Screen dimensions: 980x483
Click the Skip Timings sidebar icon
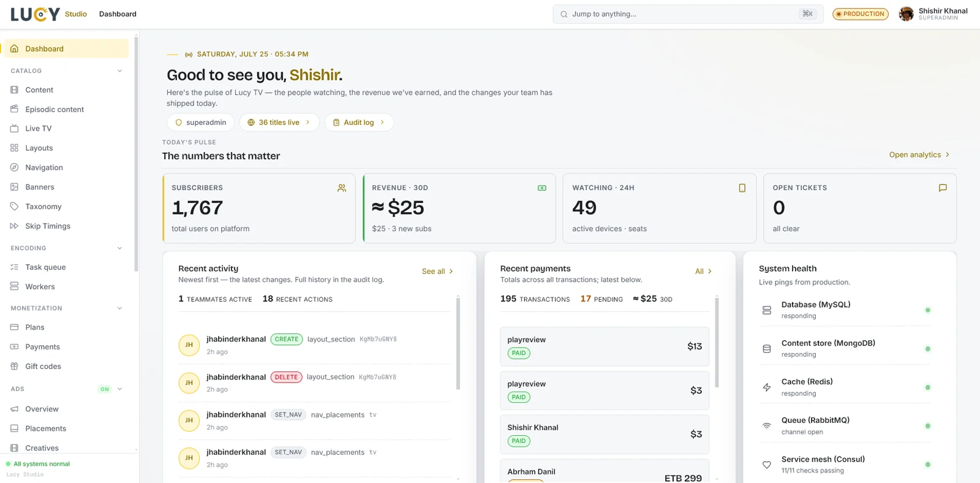pyautogui.click(x=14, y=226)
